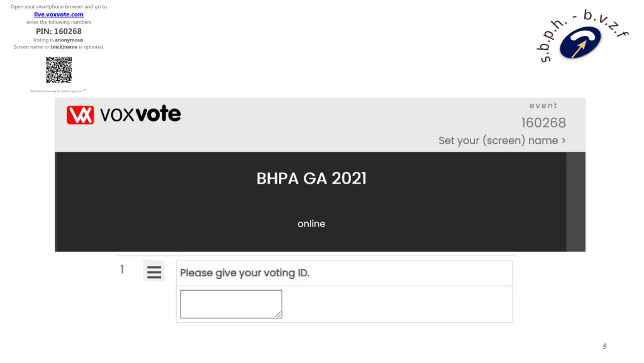Screen dimensions: 644x363
Task: Click the BHPA GA 2021 event title
Action: 311,178
